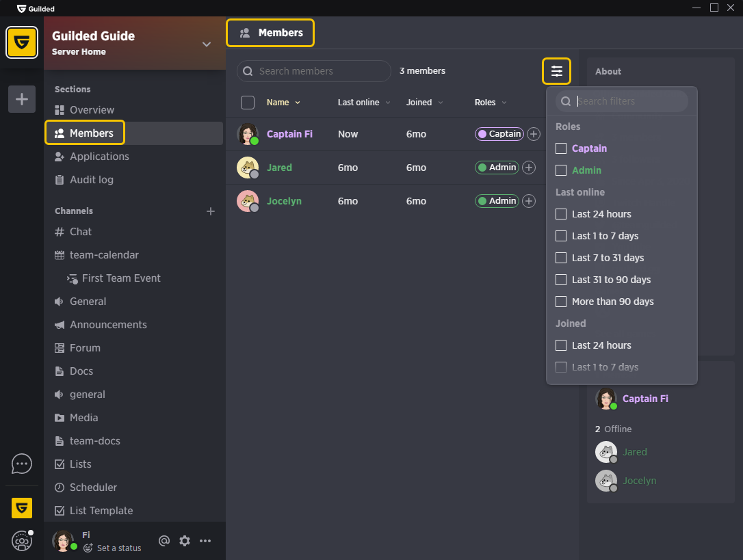
Task: Check Last 7 to 31 days filter
Action: 561,258
